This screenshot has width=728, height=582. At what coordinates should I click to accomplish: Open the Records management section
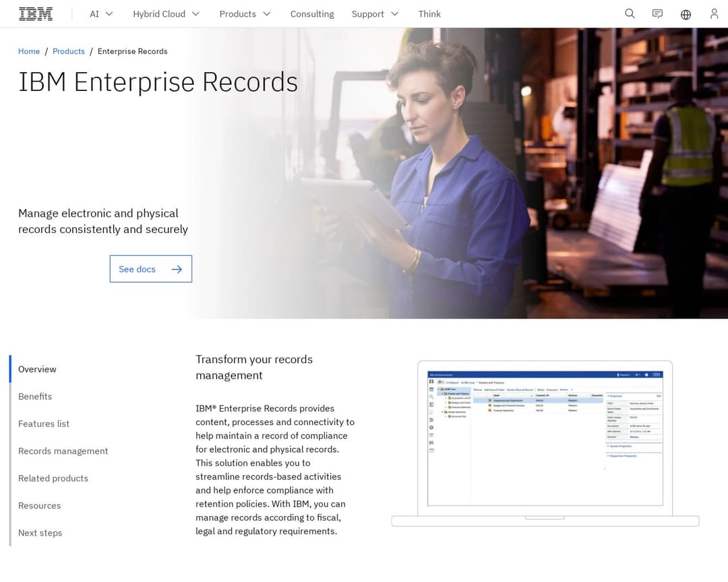click(x=63, y=451)
